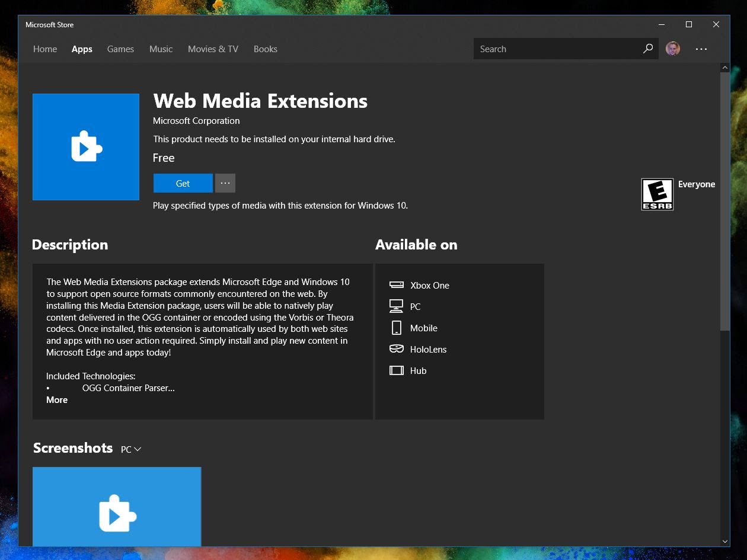Click the 'Included Technologies:' line
This screenshot has height=560, width=747.
(91, 376)
